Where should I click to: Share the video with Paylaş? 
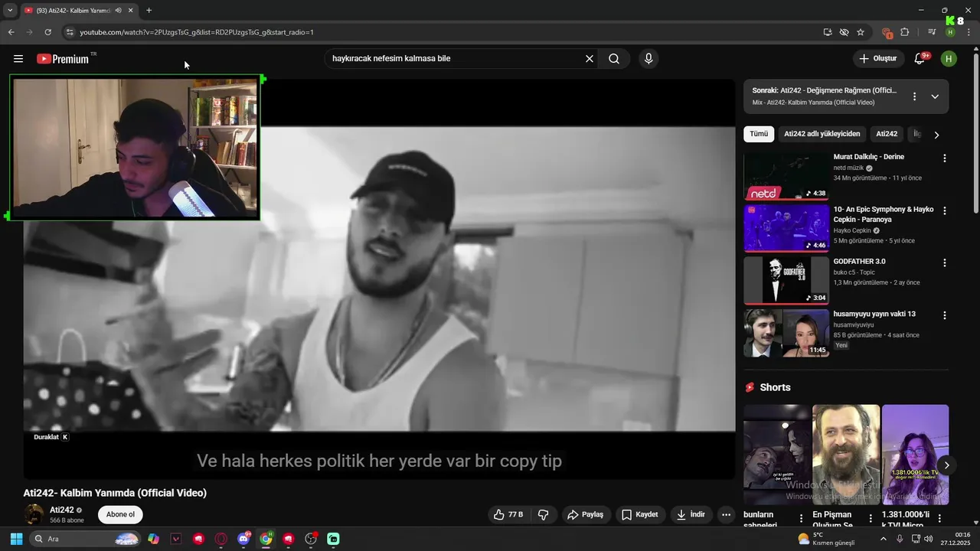coord(586,514)
